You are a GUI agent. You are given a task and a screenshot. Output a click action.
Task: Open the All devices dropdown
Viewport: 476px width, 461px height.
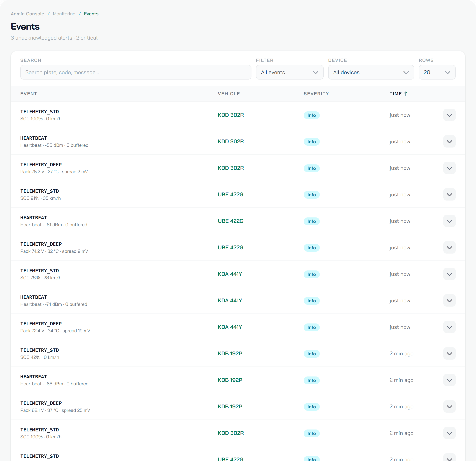click(371, 72)
